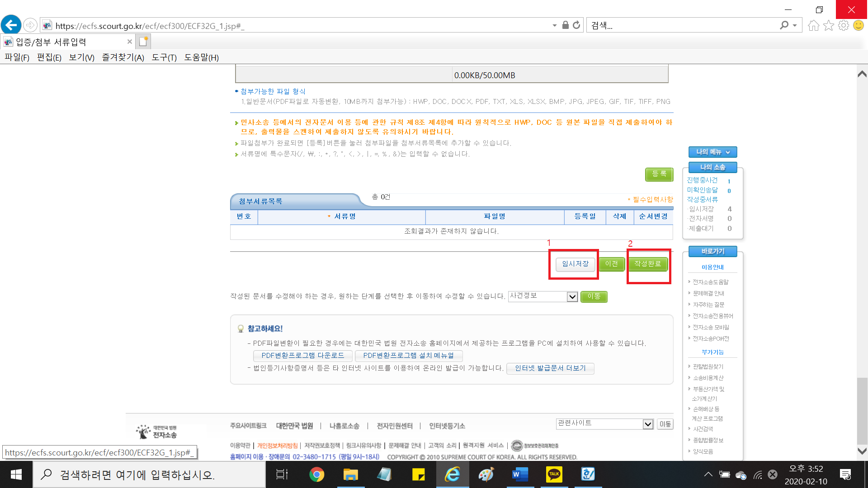
Task: Expand the 사건정보 step dropdown
Action: tap(572, 296)
